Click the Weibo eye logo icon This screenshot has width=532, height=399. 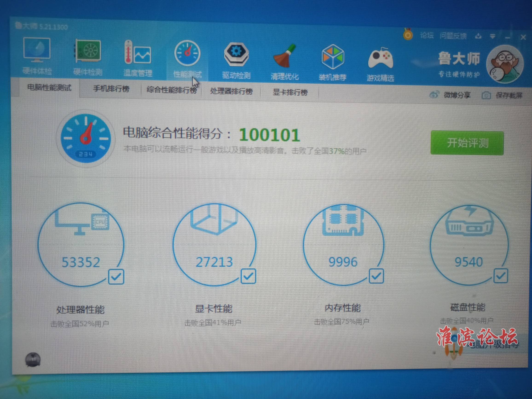click(434, 95)
